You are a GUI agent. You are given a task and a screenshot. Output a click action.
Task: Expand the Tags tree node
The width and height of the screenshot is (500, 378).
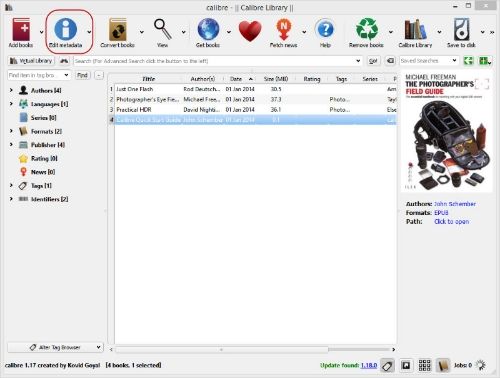[11, 185]
